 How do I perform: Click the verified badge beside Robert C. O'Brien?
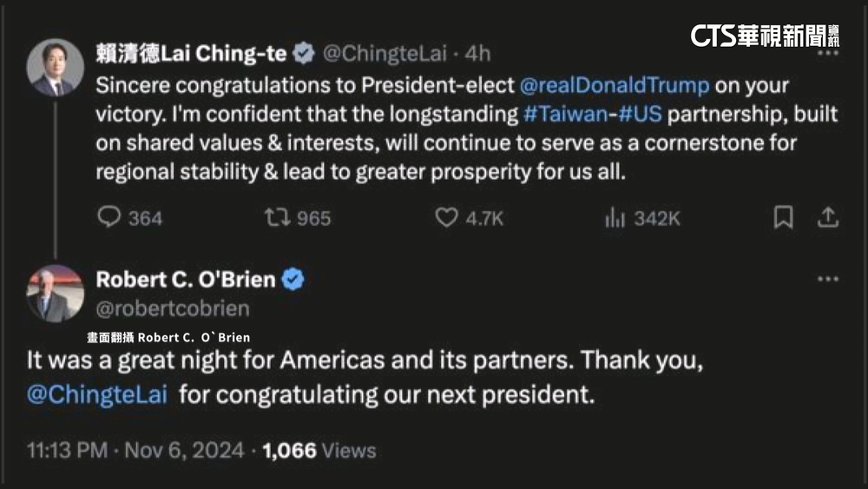tap(293, 280)
